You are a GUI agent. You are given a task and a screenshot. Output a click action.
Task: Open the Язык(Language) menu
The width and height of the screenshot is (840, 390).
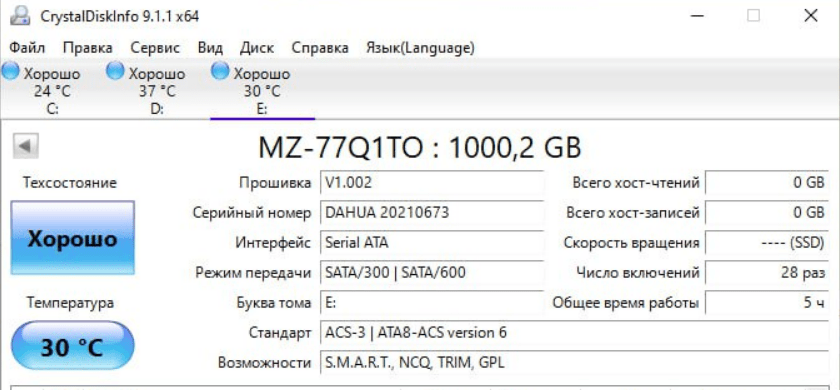coord(420,48)
